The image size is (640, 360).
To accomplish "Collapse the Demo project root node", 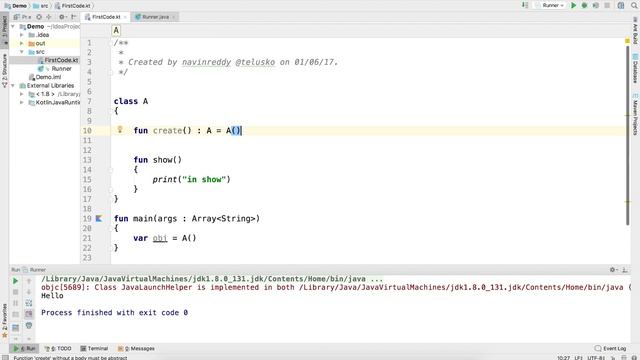I will (x=13, y=26).
